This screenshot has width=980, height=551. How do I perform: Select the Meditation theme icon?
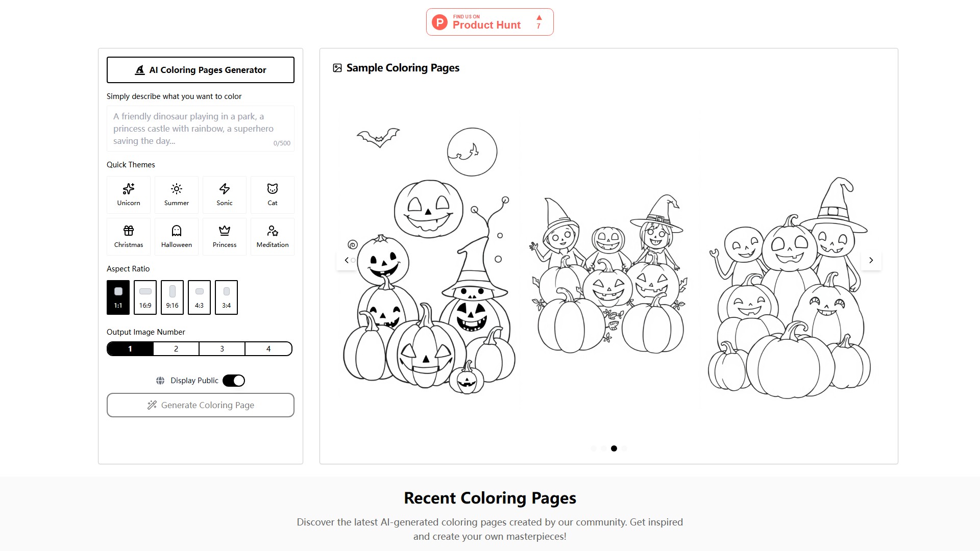[273, 236]
